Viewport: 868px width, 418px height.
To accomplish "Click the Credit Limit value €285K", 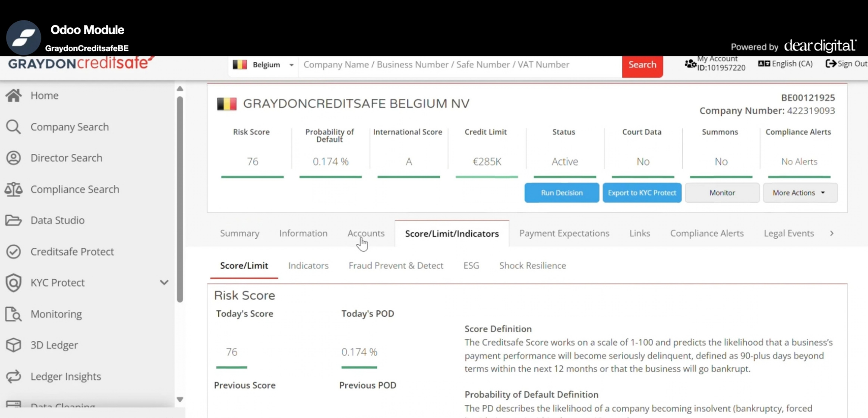I will (487, 162).
